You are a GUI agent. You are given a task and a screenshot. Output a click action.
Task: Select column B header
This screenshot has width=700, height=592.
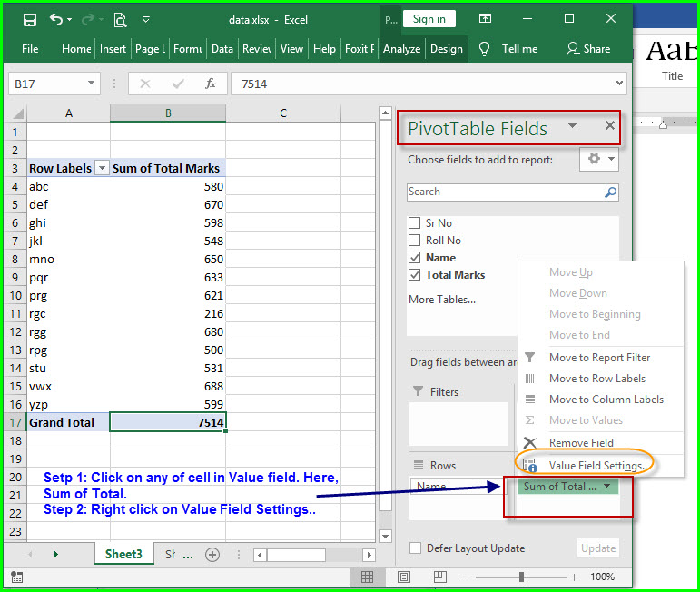(168, 113)
